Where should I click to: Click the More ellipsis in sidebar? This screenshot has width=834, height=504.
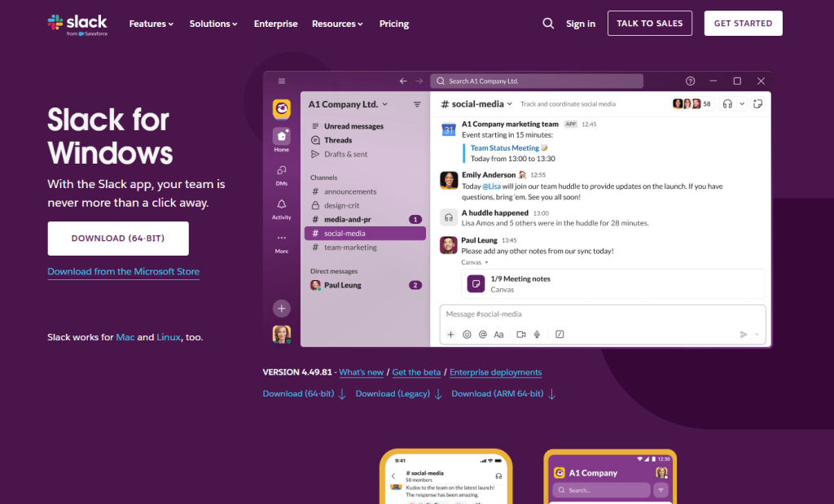click(282, 243)
